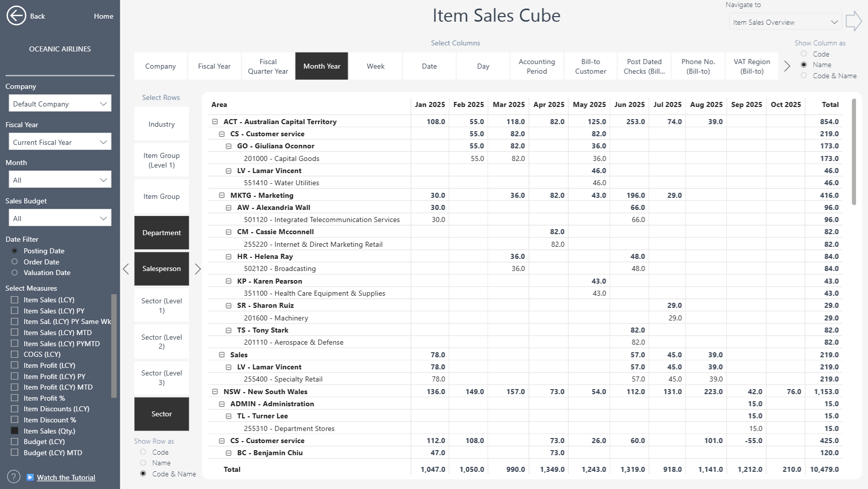Click the left arrow beside row selector
This screenshot has width=868, height=489.
126,269
